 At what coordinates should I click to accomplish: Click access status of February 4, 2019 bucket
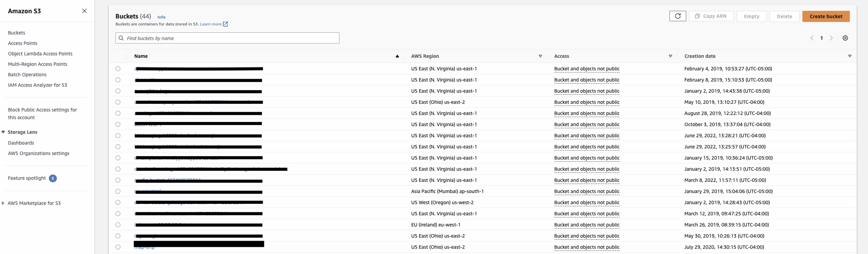point(587,69)
